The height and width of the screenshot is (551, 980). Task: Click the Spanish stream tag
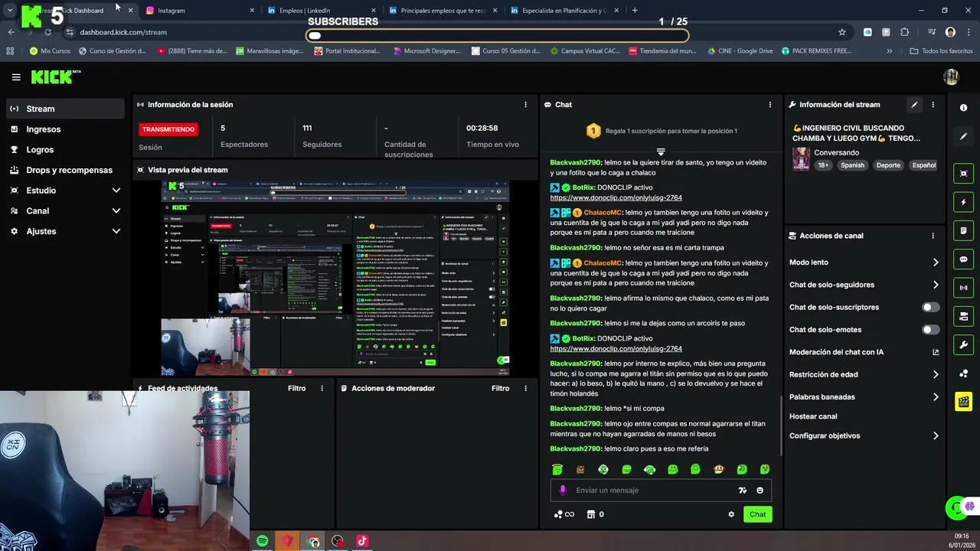point(852,165)
